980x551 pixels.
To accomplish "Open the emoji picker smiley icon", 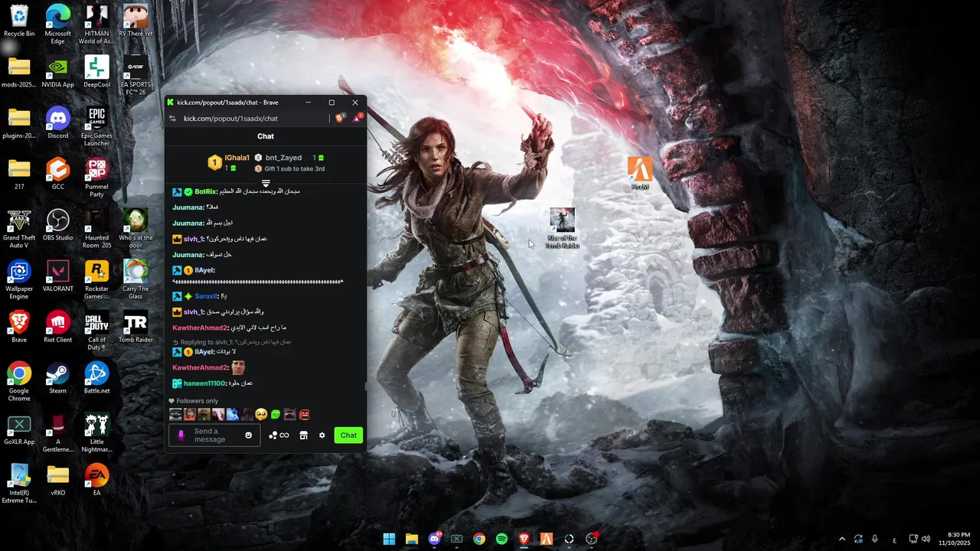I will (248, 435).
